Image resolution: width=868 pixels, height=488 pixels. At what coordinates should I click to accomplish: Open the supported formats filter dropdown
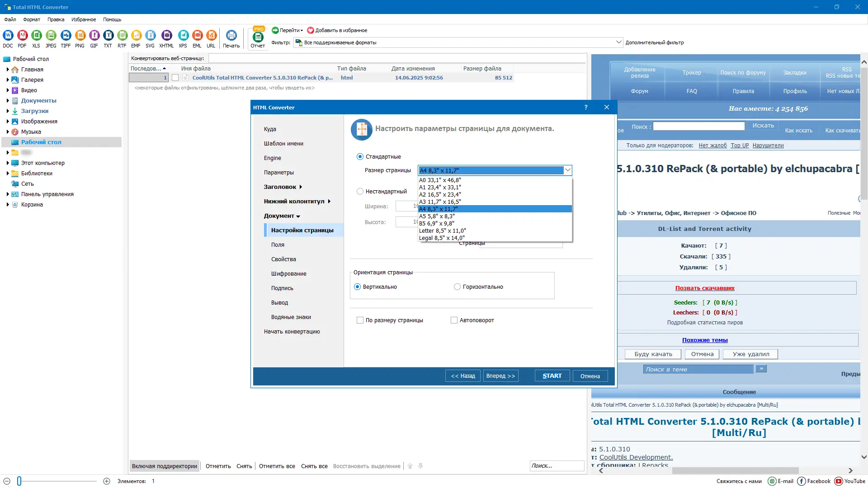click(x=618, y=42)
